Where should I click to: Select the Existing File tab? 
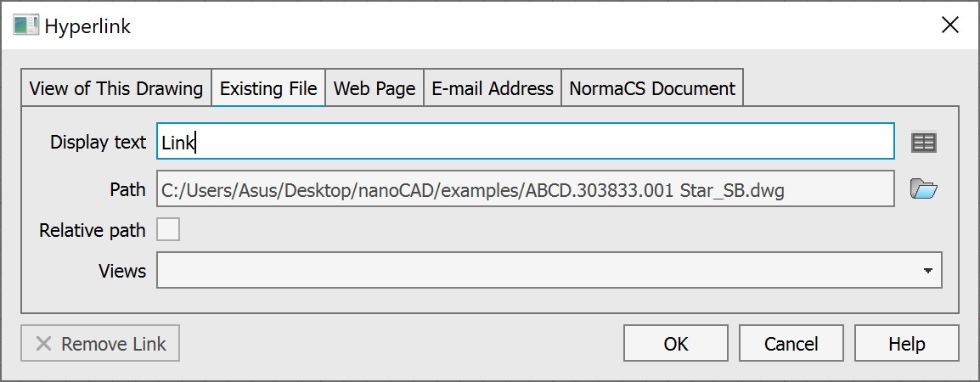[268, 88]
